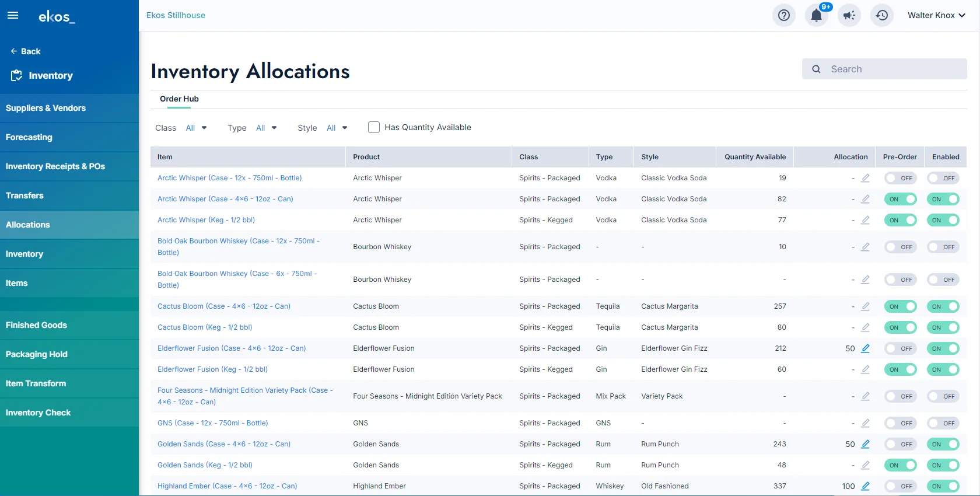Disable the Enabled switch for Cactus Bloom Keg
This screenshot has width=980, height=496.
(x=943, y=327)
